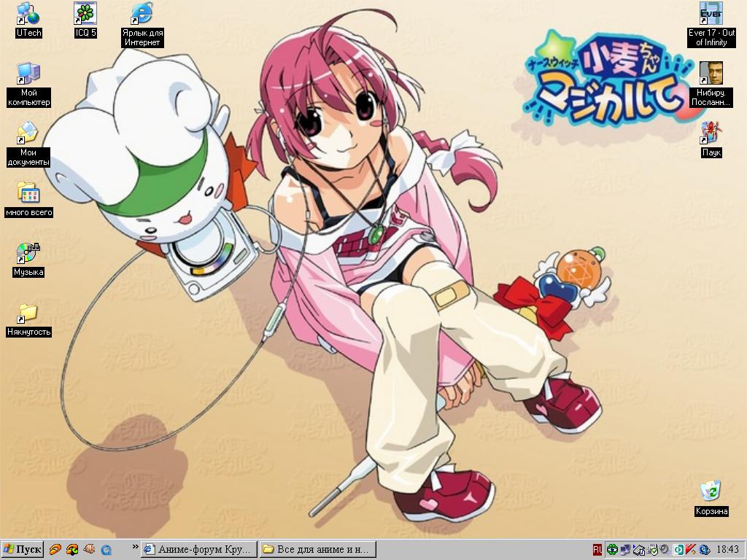Expand hidden quick launch items chevron
747x560 pixels.
pyautogui.click(x=135, y=547)
